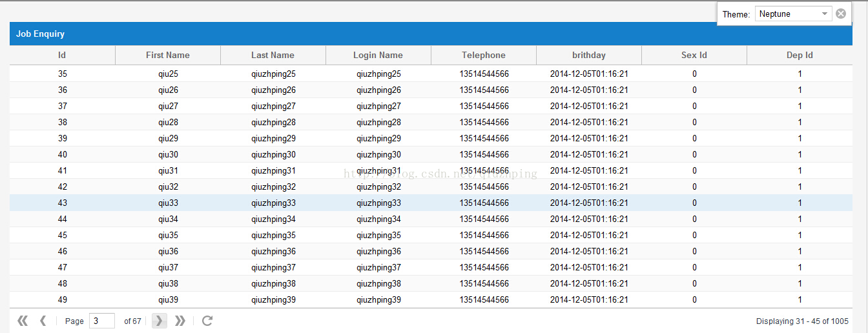Viewport: 868px width, 333px height.
Task: Select login name cell qiuzhping38
Action: (378, 283)
